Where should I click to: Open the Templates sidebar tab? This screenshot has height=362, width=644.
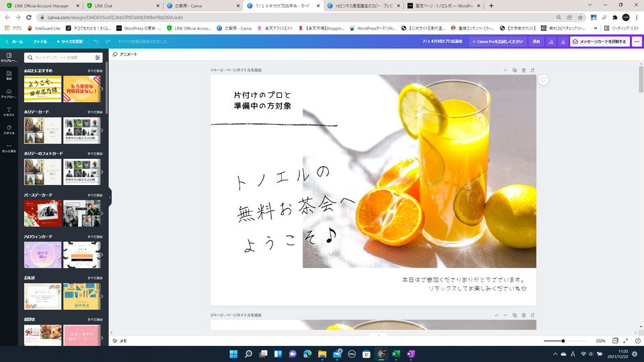(9, 57)
